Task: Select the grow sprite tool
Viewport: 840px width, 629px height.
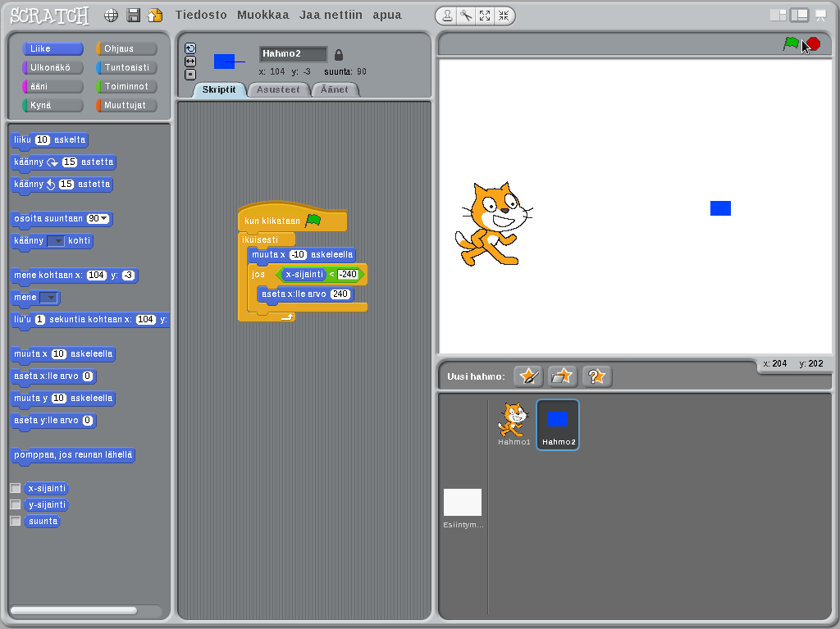Action: pos(485,16)
